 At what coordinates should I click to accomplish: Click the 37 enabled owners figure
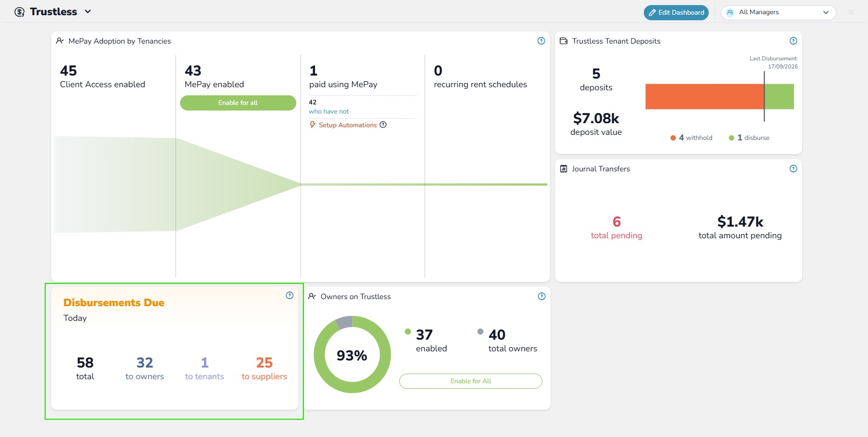point(431,341)
